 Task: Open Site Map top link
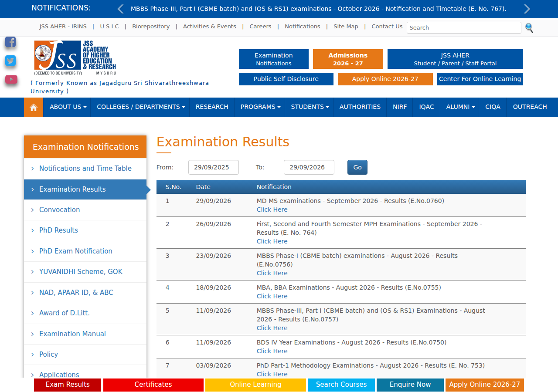[x=346, y=27]
